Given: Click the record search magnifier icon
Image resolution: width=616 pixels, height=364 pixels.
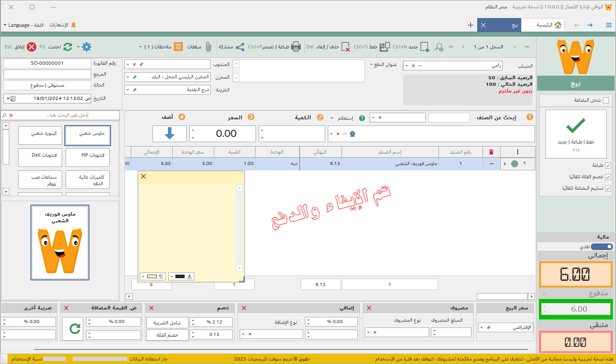Looking at the screenshot, I should [439, 48].
